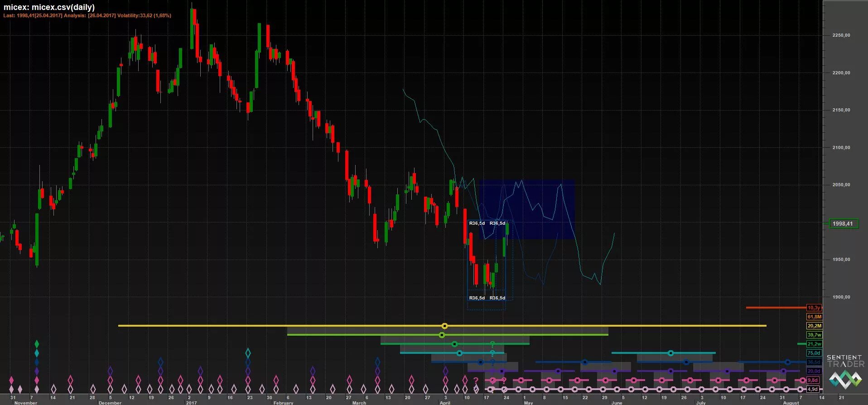Click the lower-left R36,5d label
Image resolution: width=868 pixels, height=405 pixels.
click(477, 298)
